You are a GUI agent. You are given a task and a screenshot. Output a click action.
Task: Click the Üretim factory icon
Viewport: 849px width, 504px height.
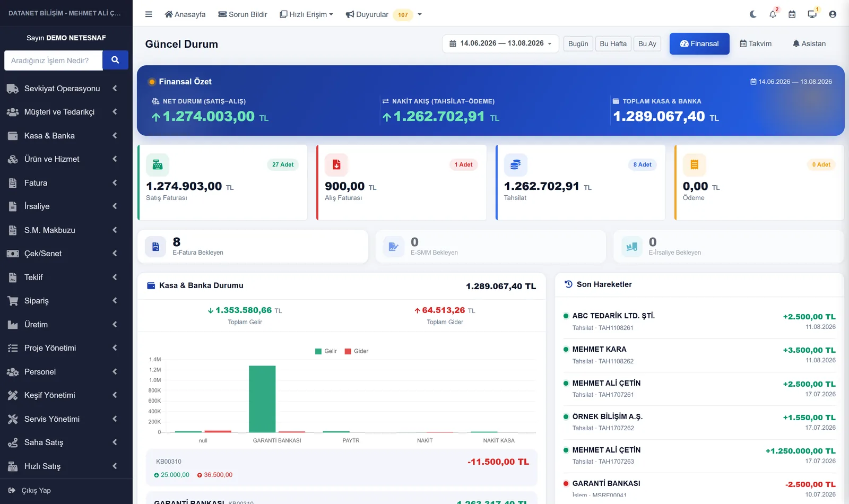pyautogui.click(x=13, y=325)
